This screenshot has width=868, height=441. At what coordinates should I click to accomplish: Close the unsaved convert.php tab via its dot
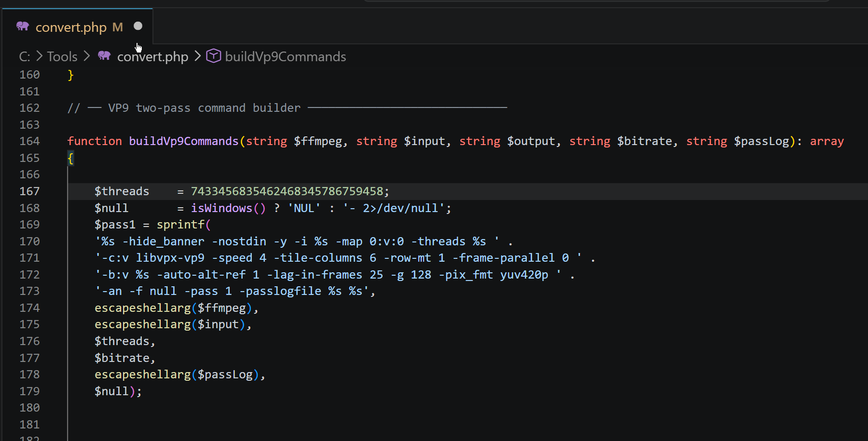[x=138, y=26]
